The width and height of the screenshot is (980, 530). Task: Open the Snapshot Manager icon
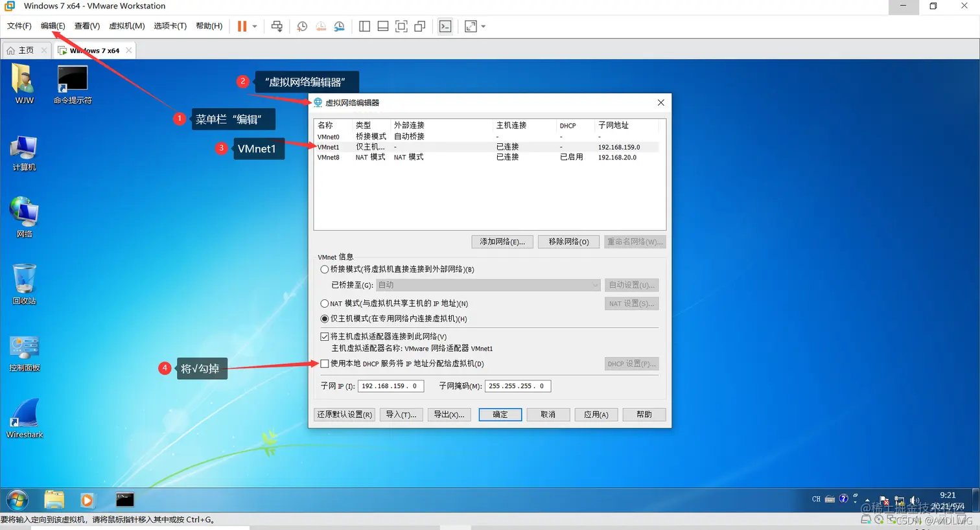(338, 26)
